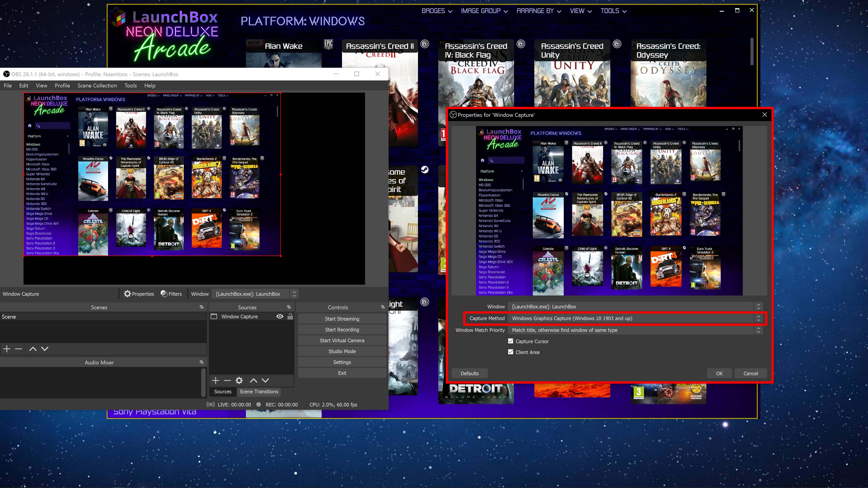868x488 pixels.
Task: Move the source up in the Sources list
Action: point(254,380)
